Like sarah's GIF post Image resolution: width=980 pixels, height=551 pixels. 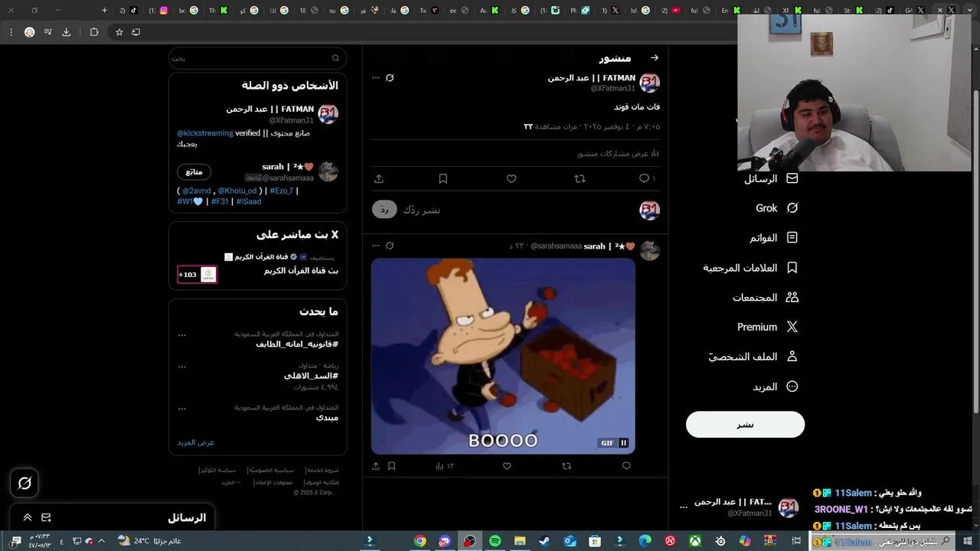click(x=507, y=465)
